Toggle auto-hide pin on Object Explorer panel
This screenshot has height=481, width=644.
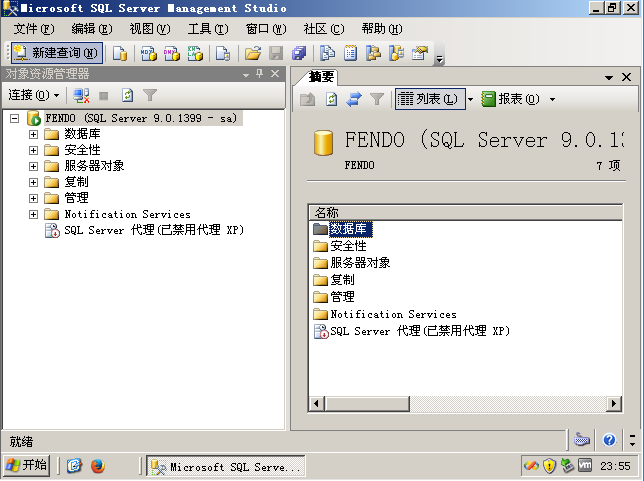(260, 74)
